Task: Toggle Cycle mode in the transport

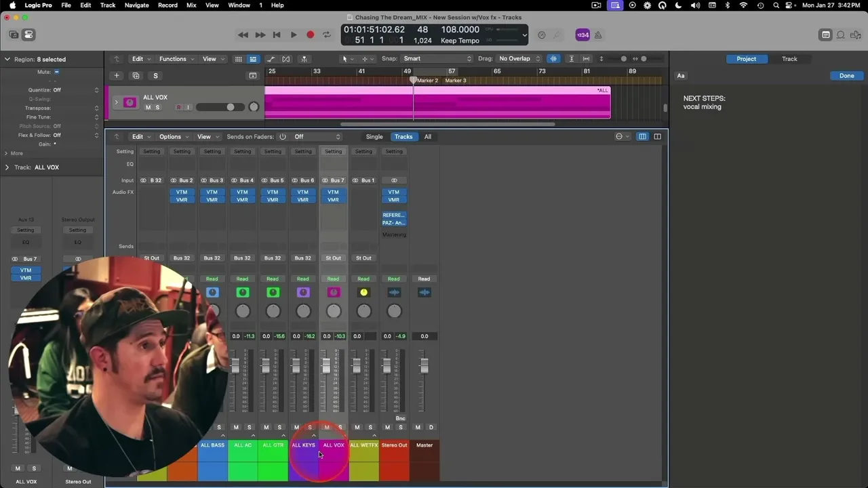Action: coord(326,35)
